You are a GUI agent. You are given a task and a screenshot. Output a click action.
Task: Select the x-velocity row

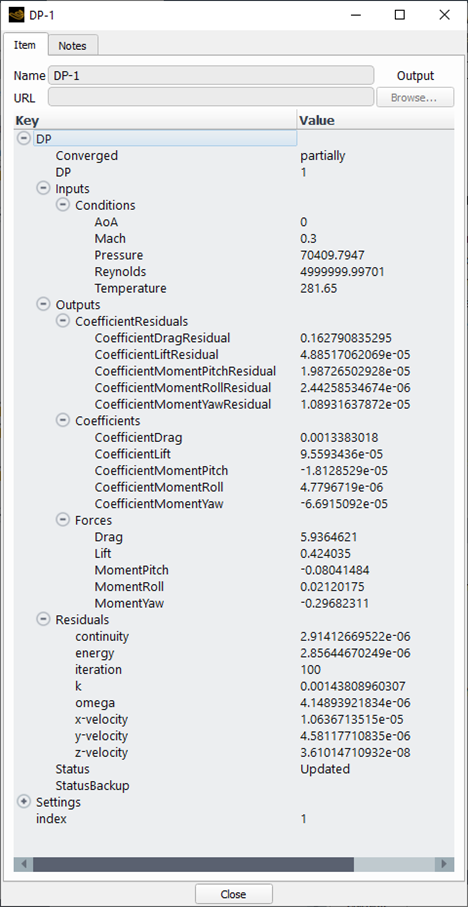pyautogui.click(x=234, y=720)
